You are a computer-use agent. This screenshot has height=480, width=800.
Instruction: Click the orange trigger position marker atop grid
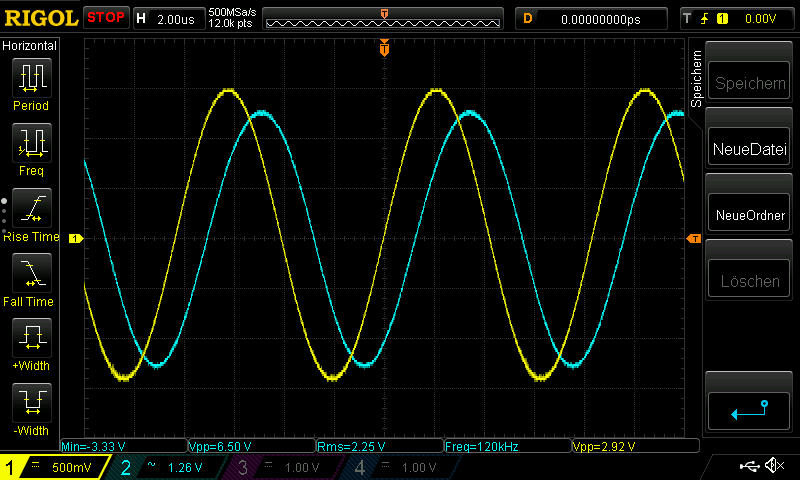point(384,48)
